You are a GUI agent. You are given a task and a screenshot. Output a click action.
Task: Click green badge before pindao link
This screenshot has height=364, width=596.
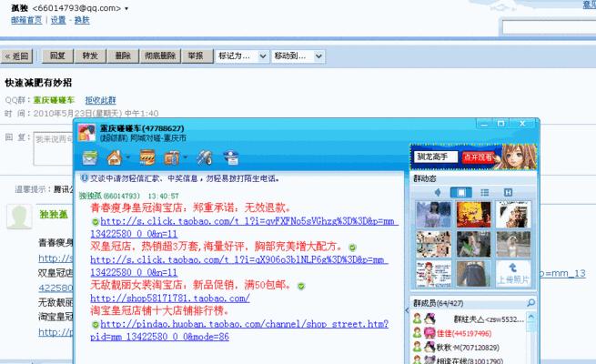96,325
